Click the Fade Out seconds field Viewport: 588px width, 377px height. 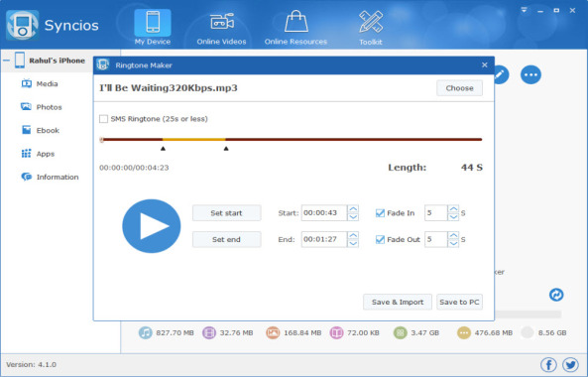point(435,239)
